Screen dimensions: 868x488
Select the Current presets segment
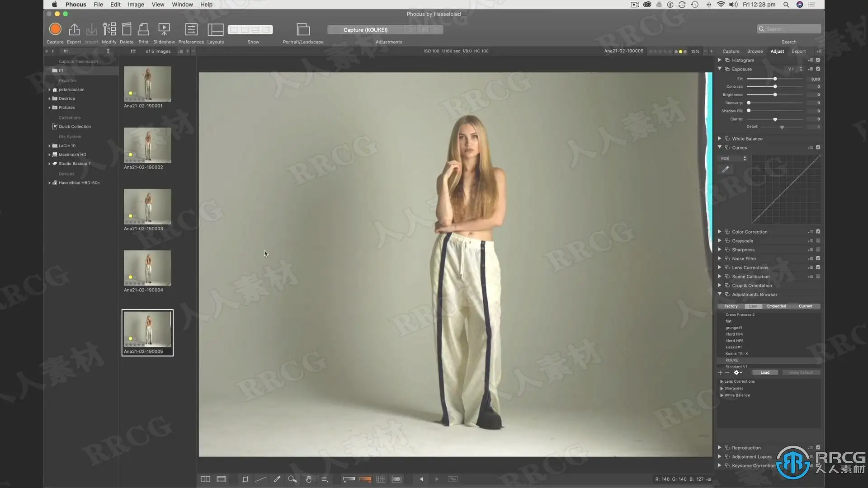point(806,306)
